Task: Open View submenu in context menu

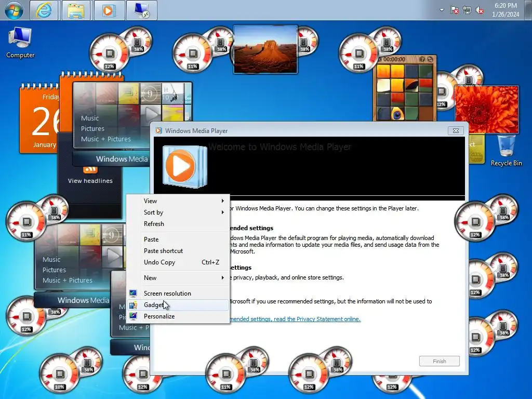Action: (x=178, y=201)
